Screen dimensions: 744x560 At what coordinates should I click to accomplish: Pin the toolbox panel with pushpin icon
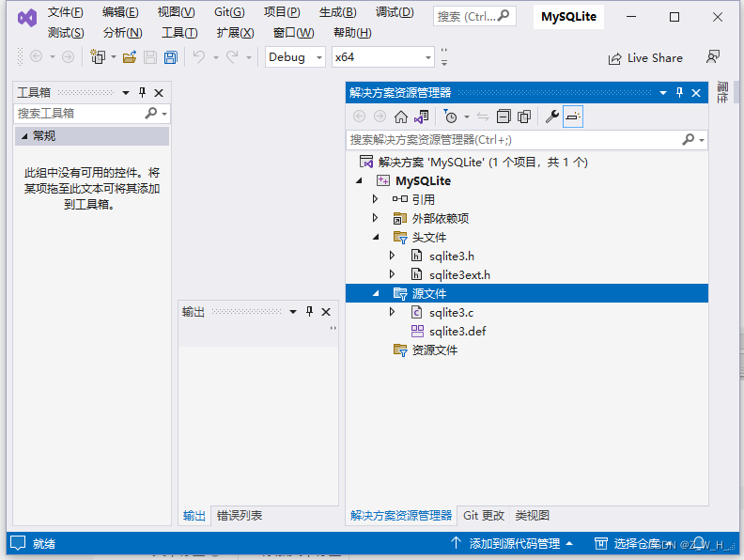click(x=142, y=92)
